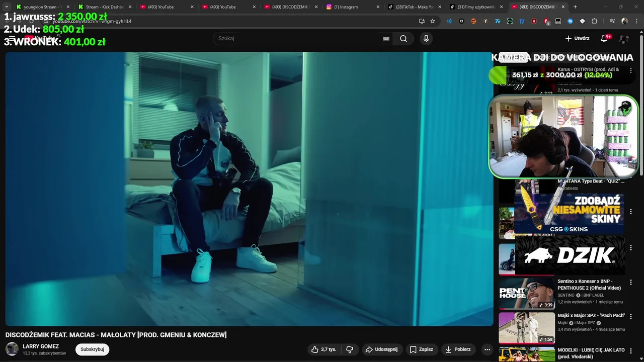Open the Extensions puzzle-piece menu
The width and height of the screenshot is (644, 362).
pos(594,21)
